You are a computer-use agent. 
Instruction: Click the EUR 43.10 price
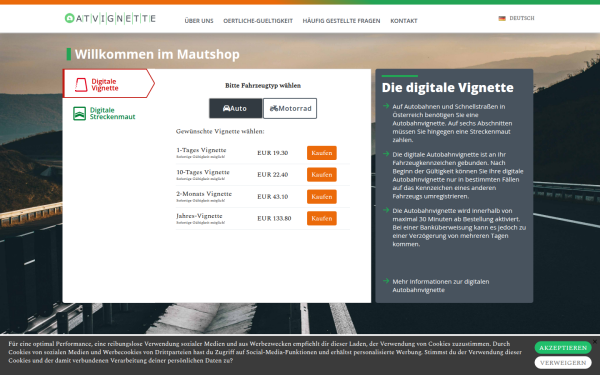(x=272, y=196)
